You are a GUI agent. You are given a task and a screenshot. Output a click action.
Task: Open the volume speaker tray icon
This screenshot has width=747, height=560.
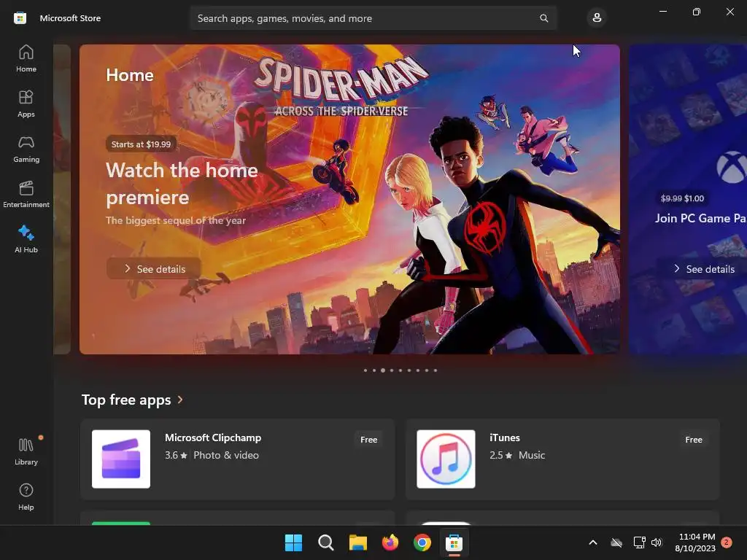657,542
